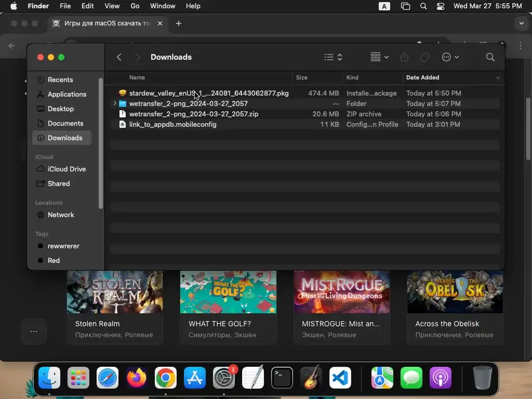Image resolution: width=532 pixels, height=399 pixels.
Task: Close the Игры для macOS browser tab
Action: (x=160, y=23)
